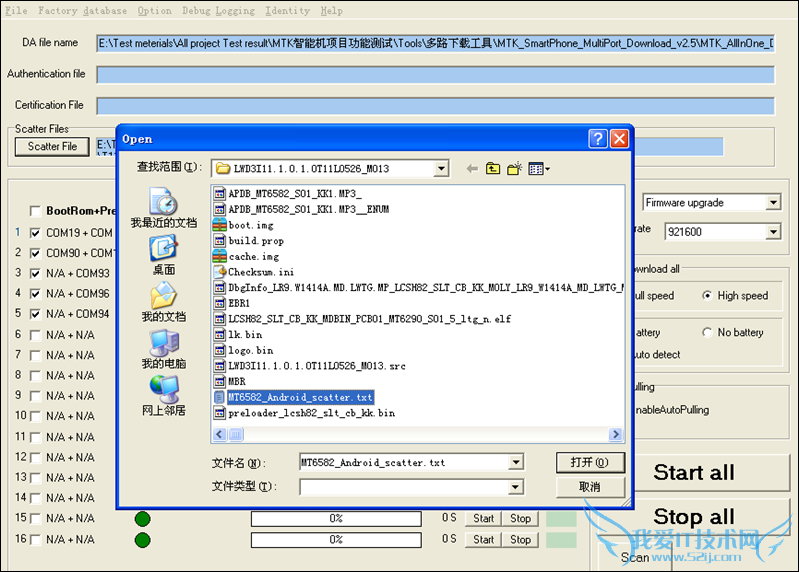Select MT6582_Android_scatter.txt in file list
Viewport: 799px width, 572px height.
point(294,397)
